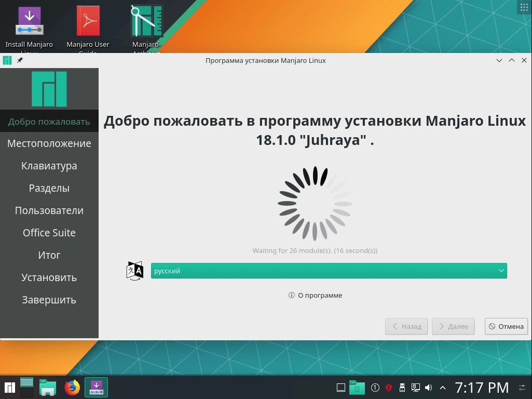Open the volume control tray icon
This screenshot has width=532, height=399.
tap(429, 388)
